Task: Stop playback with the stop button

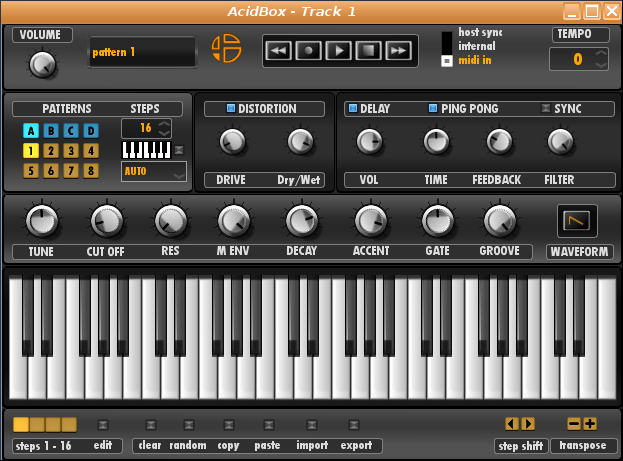Action: point(369,50)
